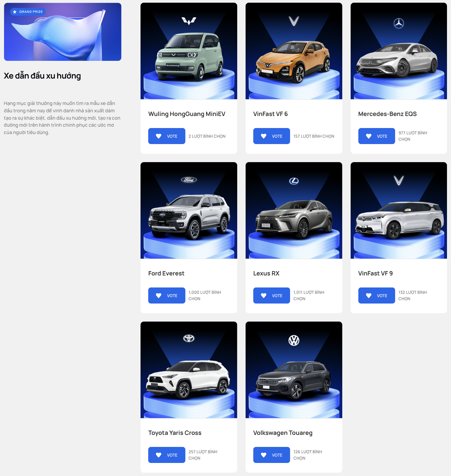Vote for VinFast VF 9
This screenshot has height=476, width=451.
coord(377,295)
